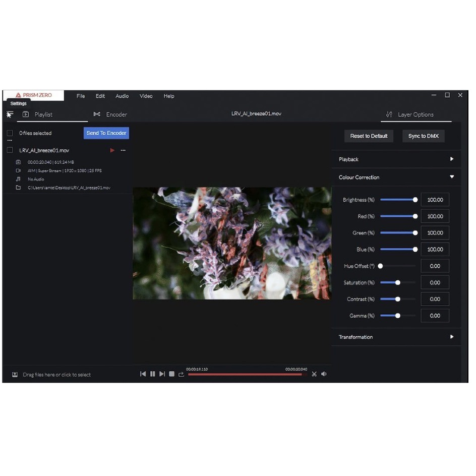Open the Audio menu
476x476 pixels.
coord(122,96)
